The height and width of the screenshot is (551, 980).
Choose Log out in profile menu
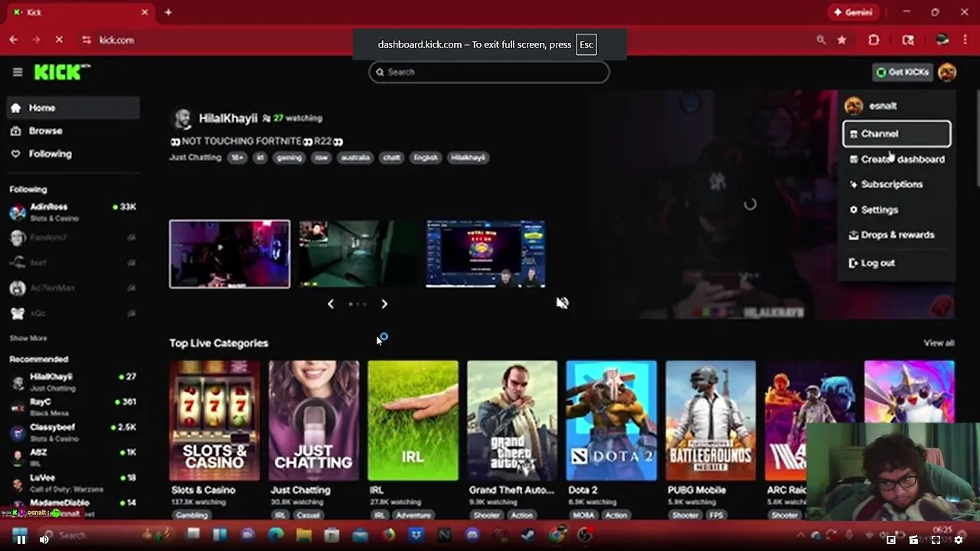click(897, 262)
